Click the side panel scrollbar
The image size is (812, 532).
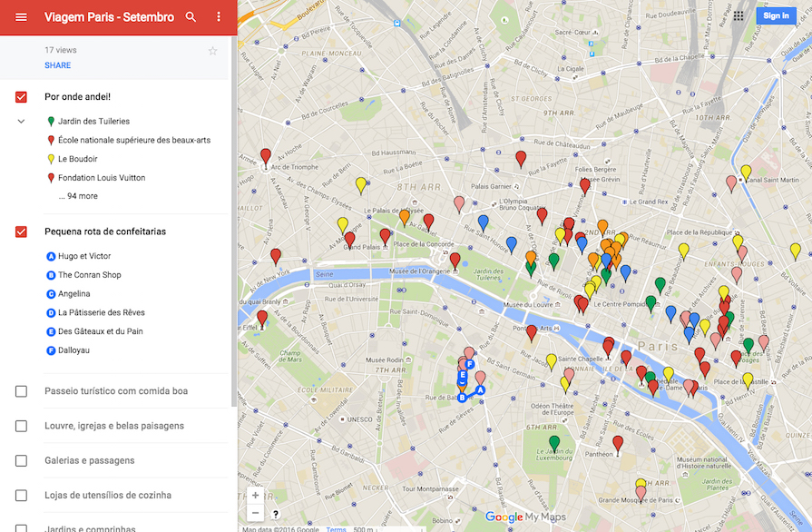coord(234,222)
